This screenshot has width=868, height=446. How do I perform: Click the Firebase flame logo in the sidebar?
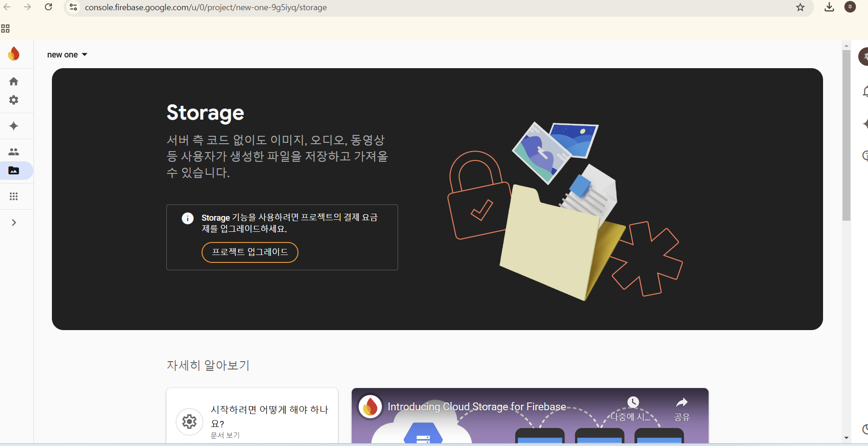(14, 54)
